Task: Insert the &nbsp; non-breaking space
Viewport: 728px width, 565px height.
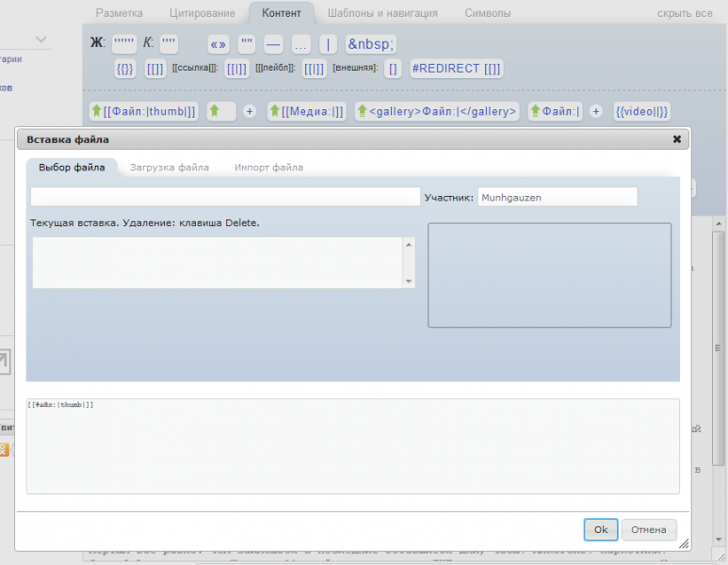Action: [370, 43]
